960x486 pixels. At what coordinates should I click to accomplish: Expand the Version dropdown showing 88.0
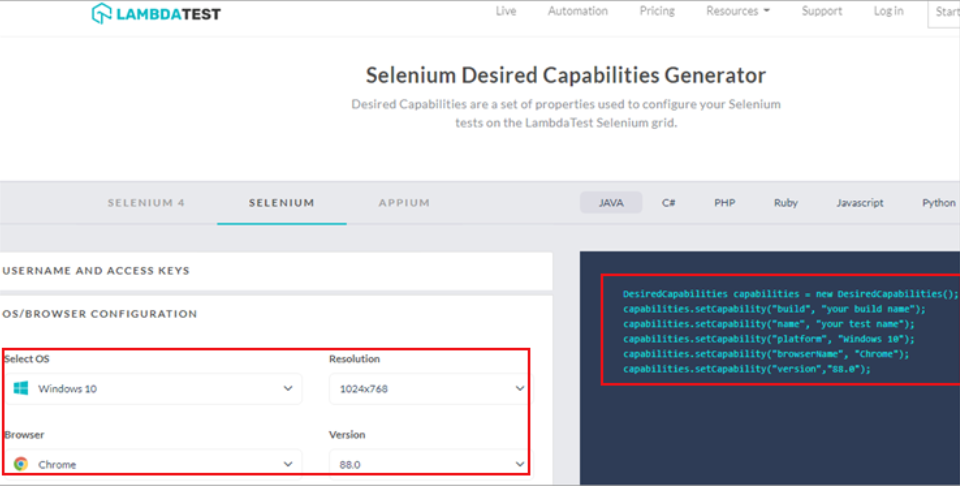pyautogui.click(x=427, y=464)
